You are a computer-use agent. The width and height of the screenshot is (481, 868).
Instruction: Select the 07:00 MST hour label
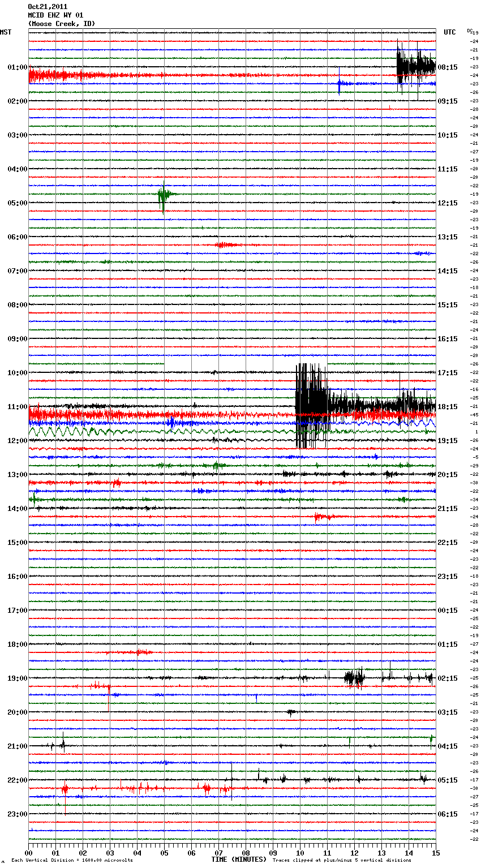[x=18, y=271]
